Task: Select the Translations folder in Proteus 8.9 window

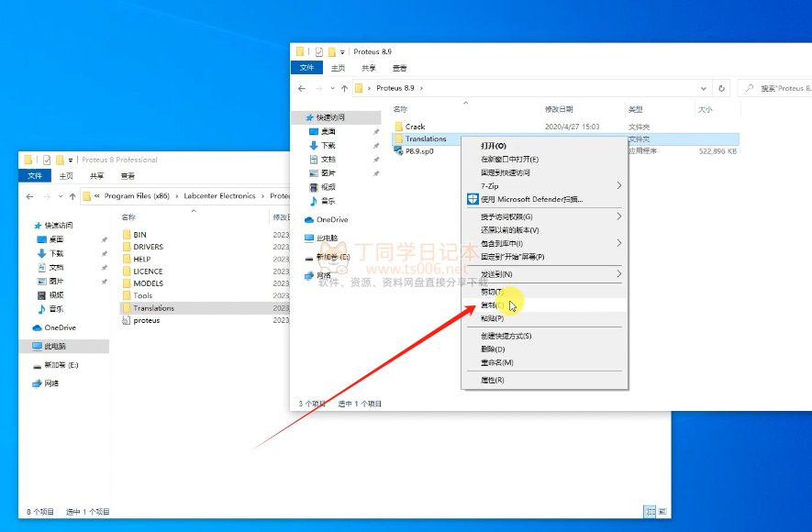Action: point(425,139)
